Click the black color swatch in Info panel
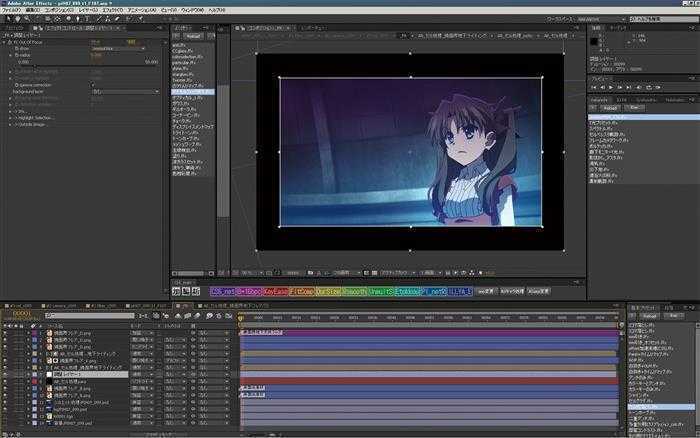This screenshot has width=700, height=438. [594, 42]
